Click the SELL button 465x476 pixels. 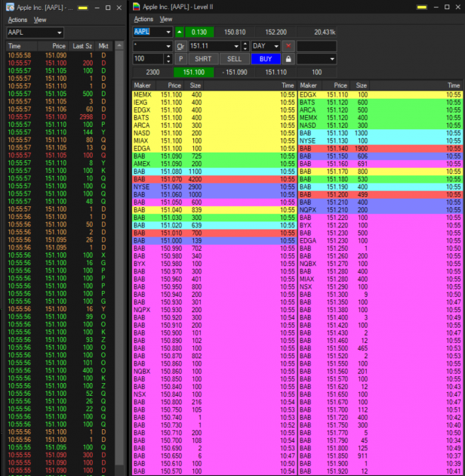coord(234,59)
